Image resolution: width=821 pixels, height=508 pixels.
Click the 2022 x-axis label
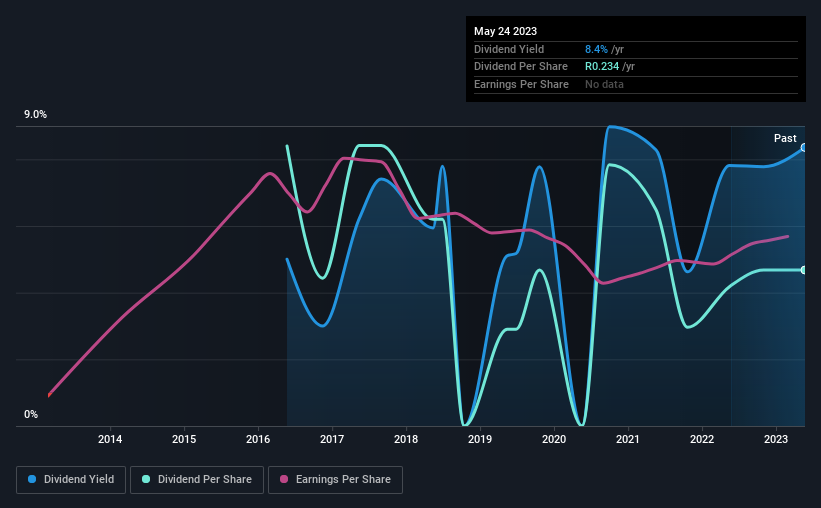point(702,439)
